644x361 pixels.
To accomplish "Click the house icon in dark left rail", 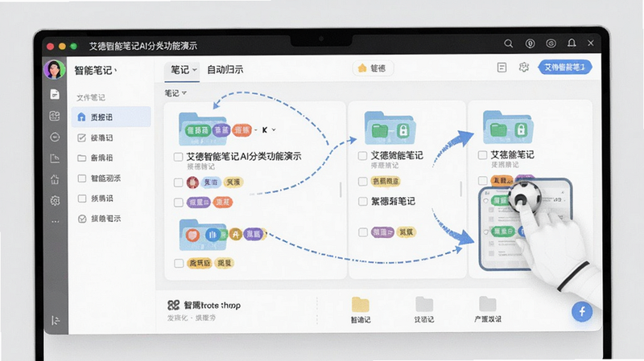I will click(x=55, y=179).
